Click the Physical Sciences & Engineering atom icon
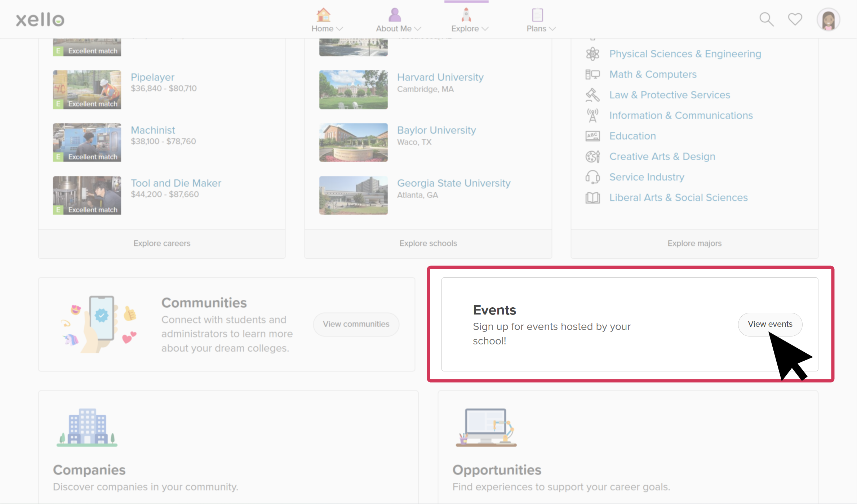Viewport: 857px width, 504px height. point(592,54)
